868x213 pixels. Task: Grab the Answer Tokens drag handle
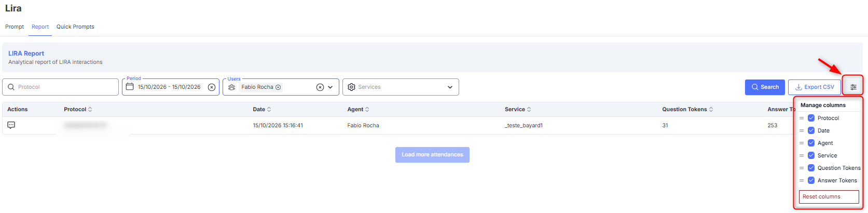(x=802, y=180)
